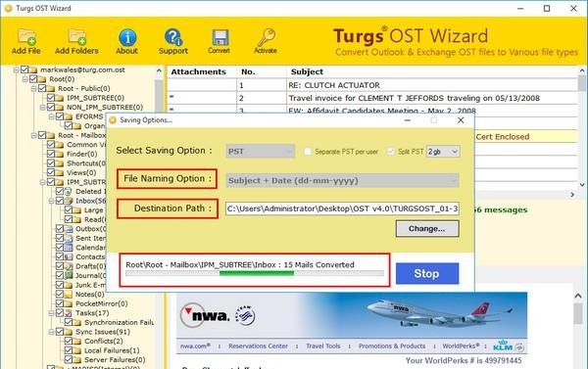Select the Synchronization Failures tree item

pos(120,323)
